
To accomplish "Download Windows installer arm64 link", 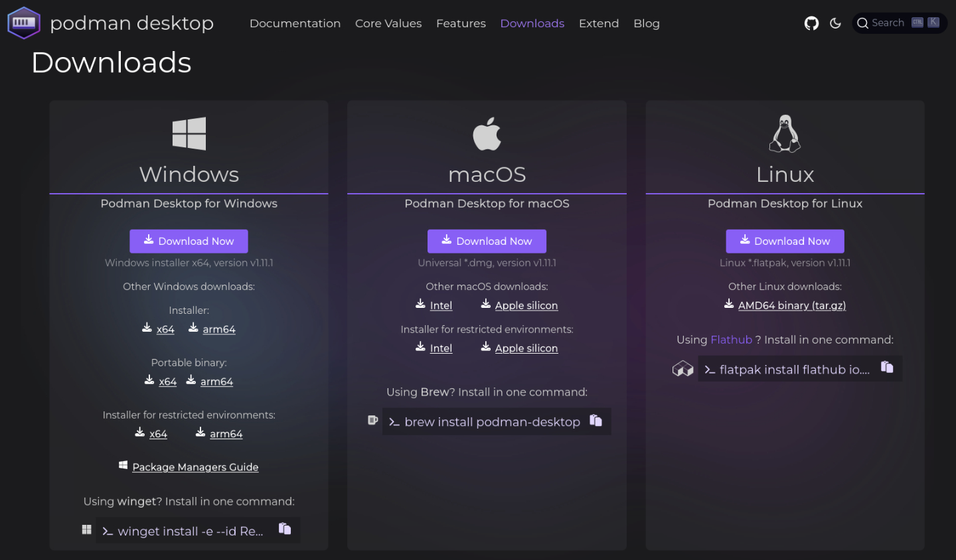I will 219,329.
